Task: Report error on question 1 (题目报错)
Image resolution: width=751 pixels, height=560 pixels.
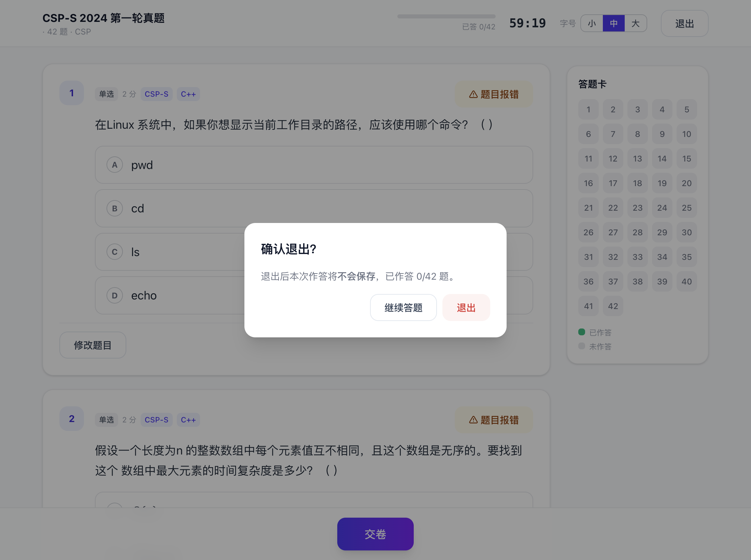Action: click(494, 94)
